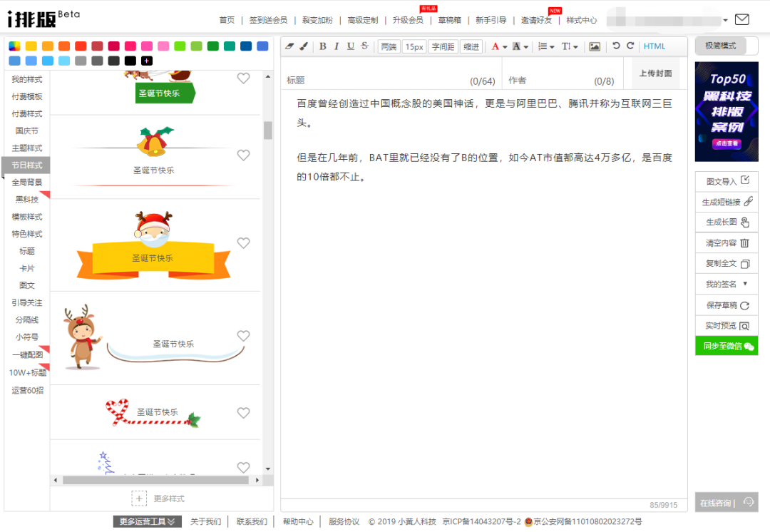Select the format painter brush icon

click(x=303, y=46)
